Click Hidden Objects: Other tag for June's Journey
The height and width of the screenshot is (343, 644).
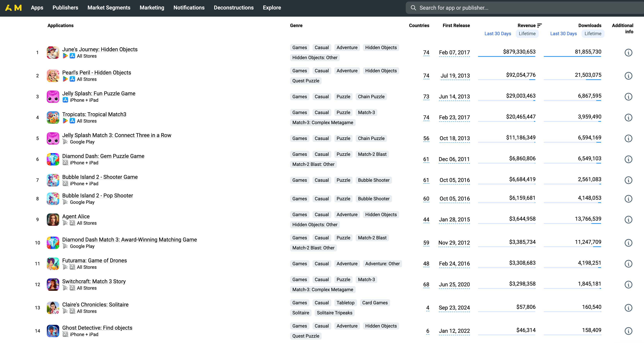tap(315, 58)
